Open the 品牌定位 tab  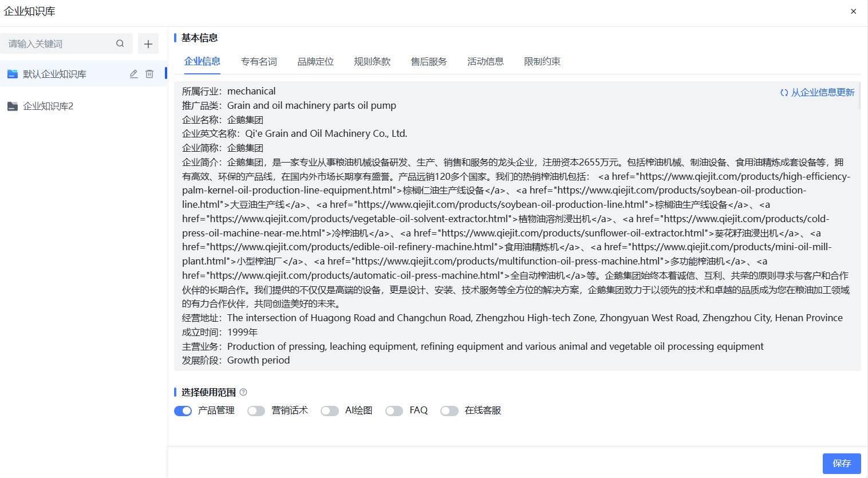point(315,61)
